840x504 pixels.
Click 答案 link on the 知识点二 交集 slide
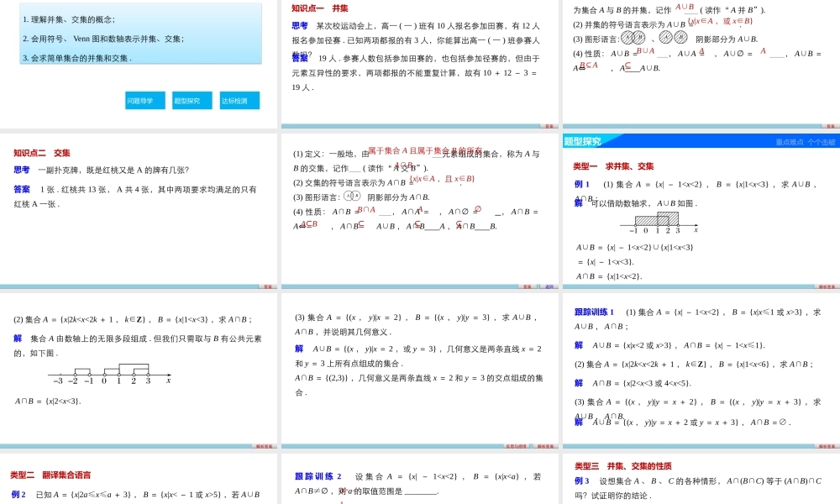pyautogui.click(x=265, y=286)
